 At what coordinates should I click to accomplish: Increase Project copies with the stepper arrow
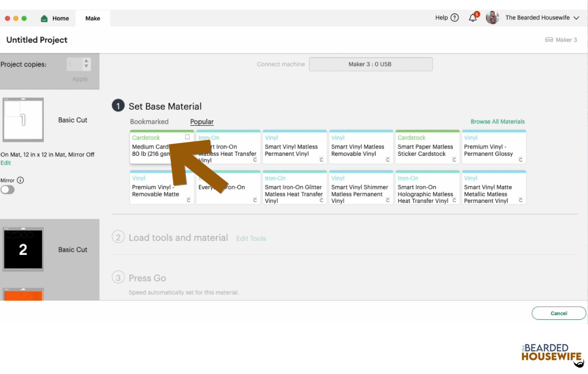(x=86, y=61)
